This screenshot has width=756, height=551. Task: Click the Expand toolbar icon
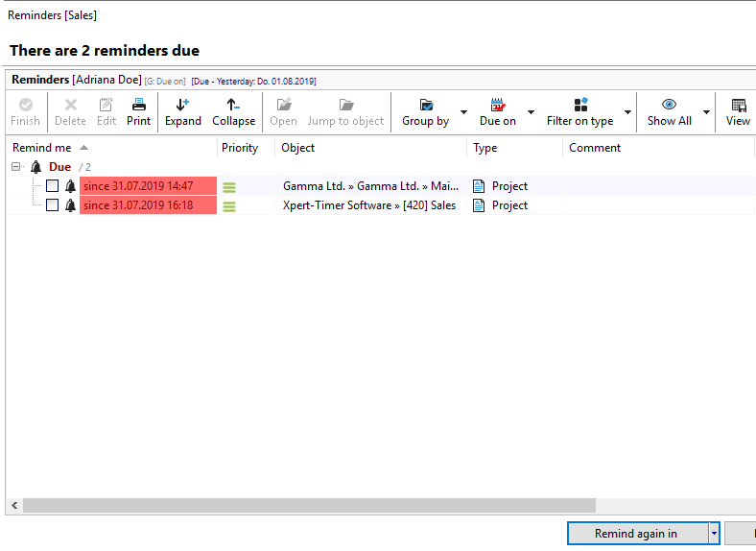coord(182,105)
